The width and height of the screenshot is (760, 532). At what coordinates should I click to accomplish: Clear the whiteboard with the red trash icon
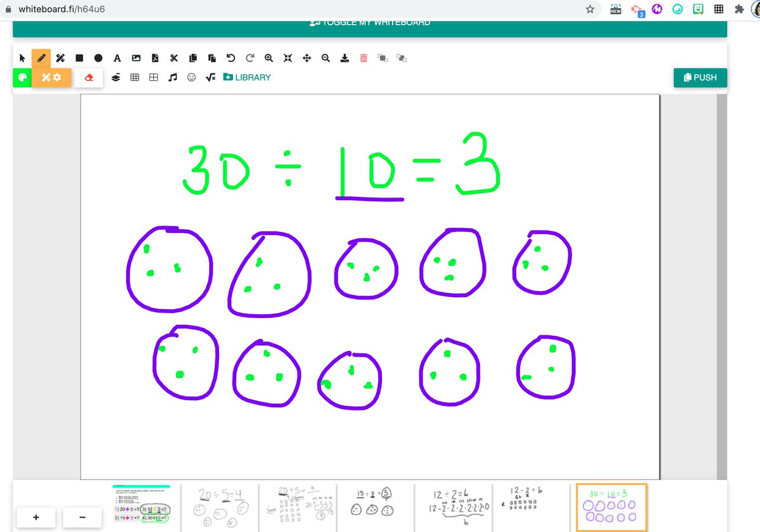pyautogui.click(x=364, y=58)
